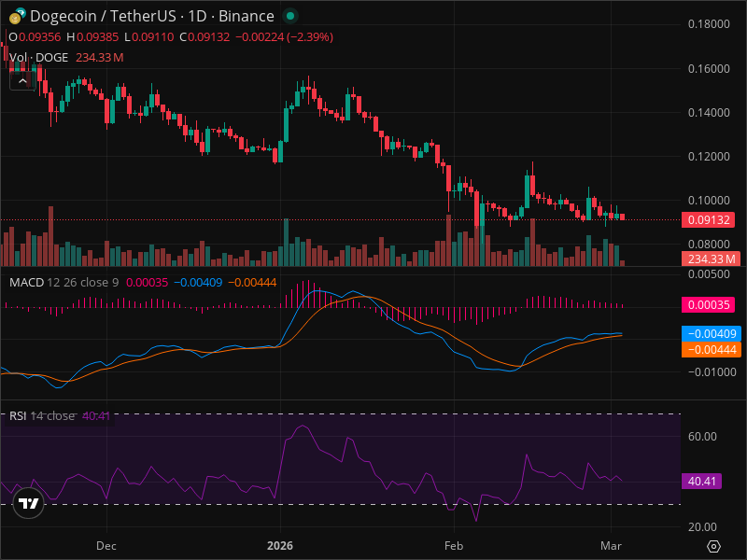Click the Mar label on time axis

(611, 546)
